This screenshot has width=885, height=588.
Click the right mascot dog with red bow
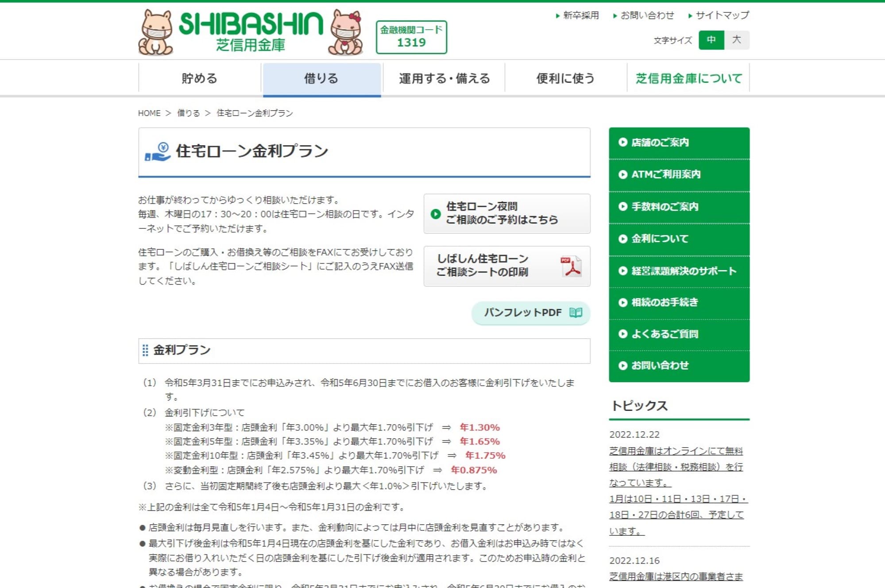click(346, 32)
